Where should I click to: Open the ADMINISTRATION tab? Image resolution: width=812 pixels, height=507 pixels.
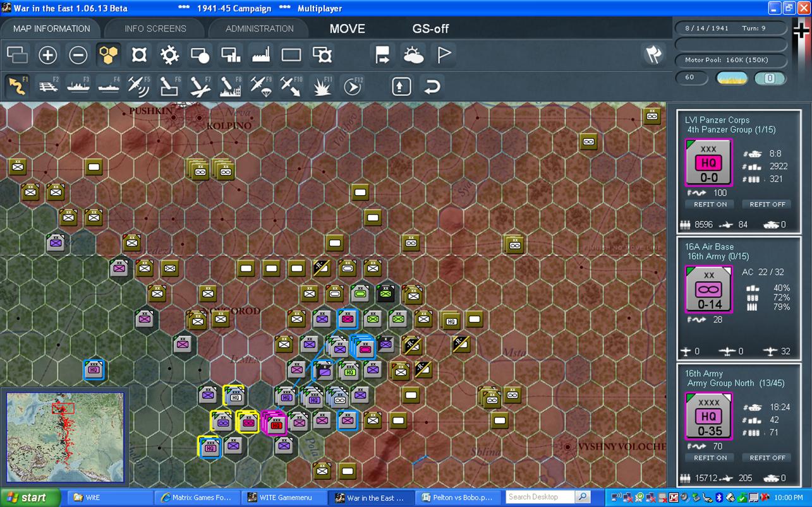coord(260,28)
